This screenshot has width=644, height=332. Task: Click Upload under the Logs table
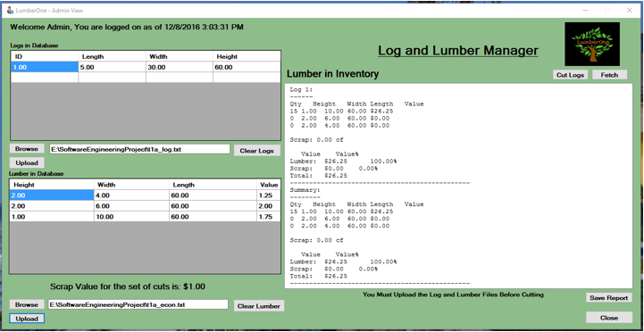(x=27, y=162)
